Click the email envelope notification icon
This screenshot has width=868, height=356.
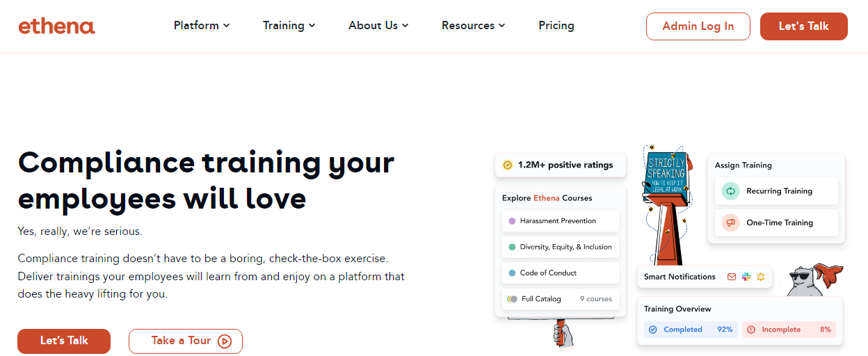732,277
